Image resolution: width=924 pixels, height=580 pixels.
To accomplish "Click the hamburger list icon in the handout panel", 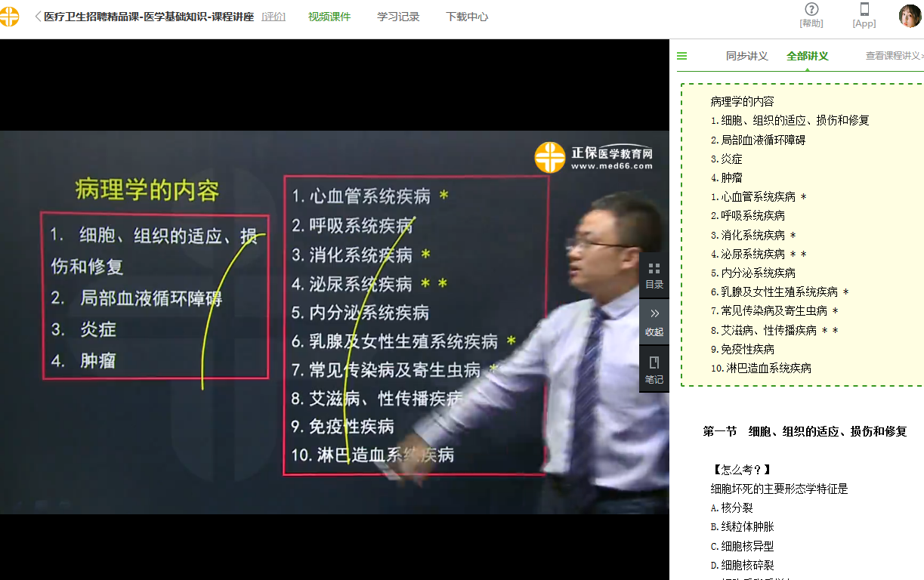I will pos(681,55).
